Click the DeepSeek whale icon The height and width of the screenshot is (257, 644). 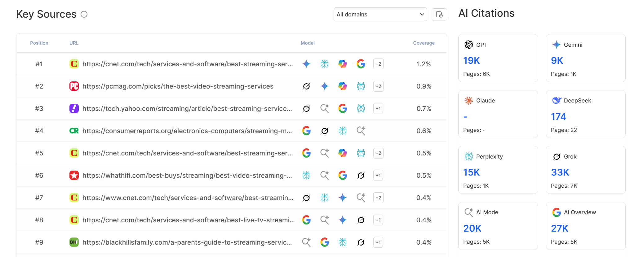pos(557,100)
